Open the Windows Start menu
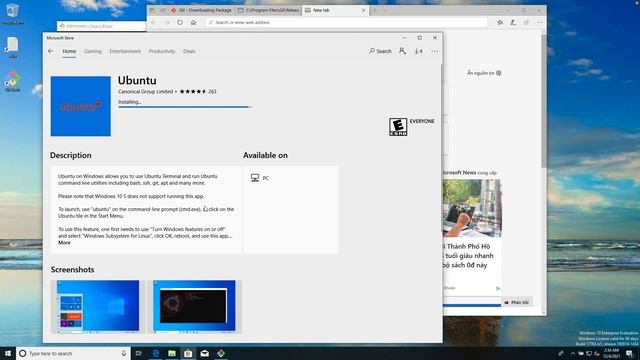The image size is (640, 360). pyautogui.click(x=8, y=353)
